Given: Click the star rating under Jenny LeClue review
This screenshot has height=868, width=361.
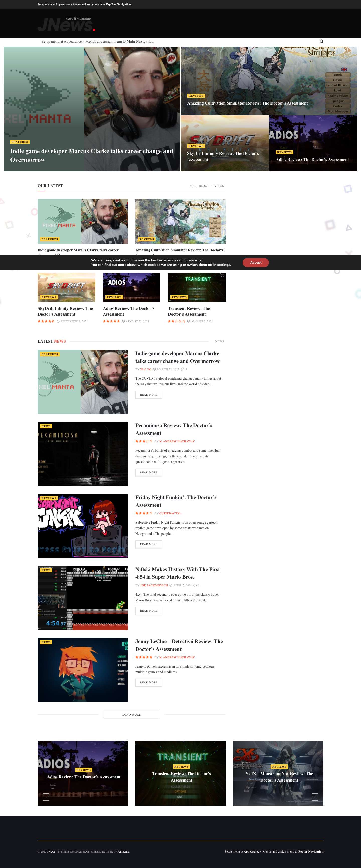Looking at the screenshot, I should tap(144, 657).
